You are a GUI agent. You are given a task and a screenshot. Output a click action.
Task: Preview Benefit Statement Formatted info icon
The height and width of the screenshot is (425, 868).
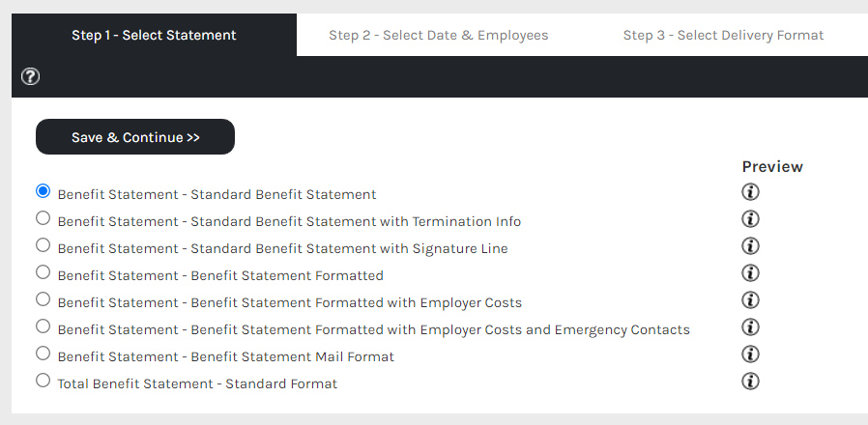coord(750,272)
